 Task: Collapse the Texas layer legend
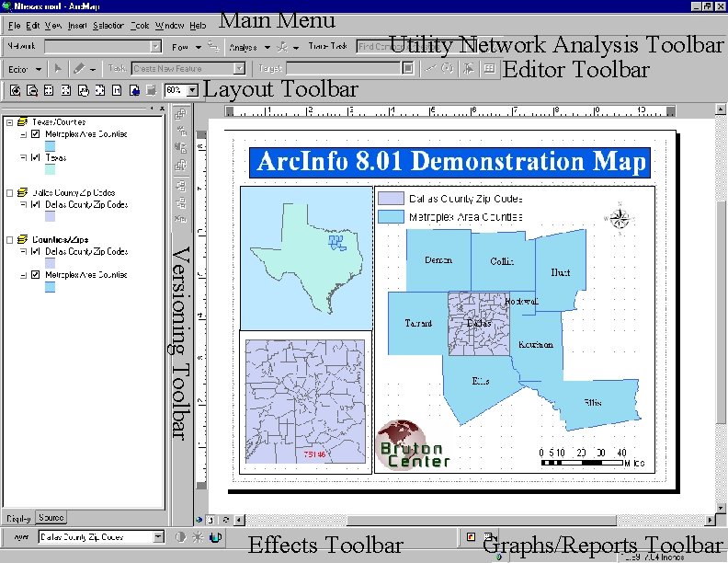click(23, 158)
